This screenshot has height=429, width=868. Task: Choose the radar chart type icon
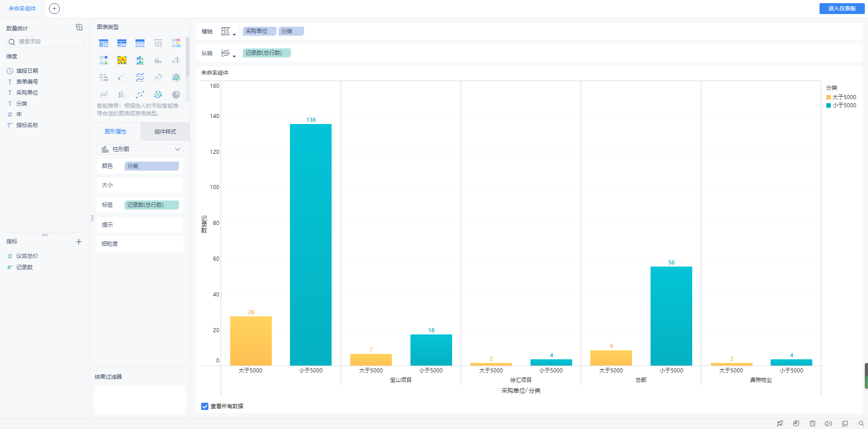pos(176,77)
